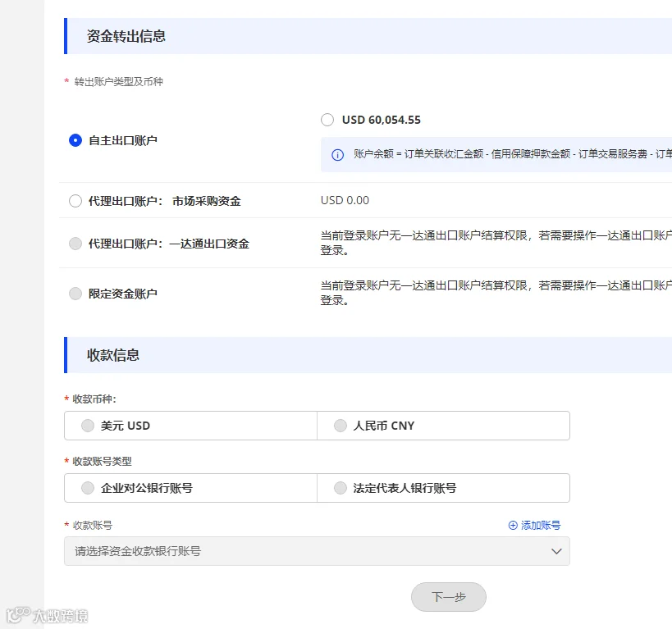Screen dimensions: 672x629
Task: Open the 请选择资金收款银行账号 dropdown
Action: pyautogui.click(x=318, y=551)
